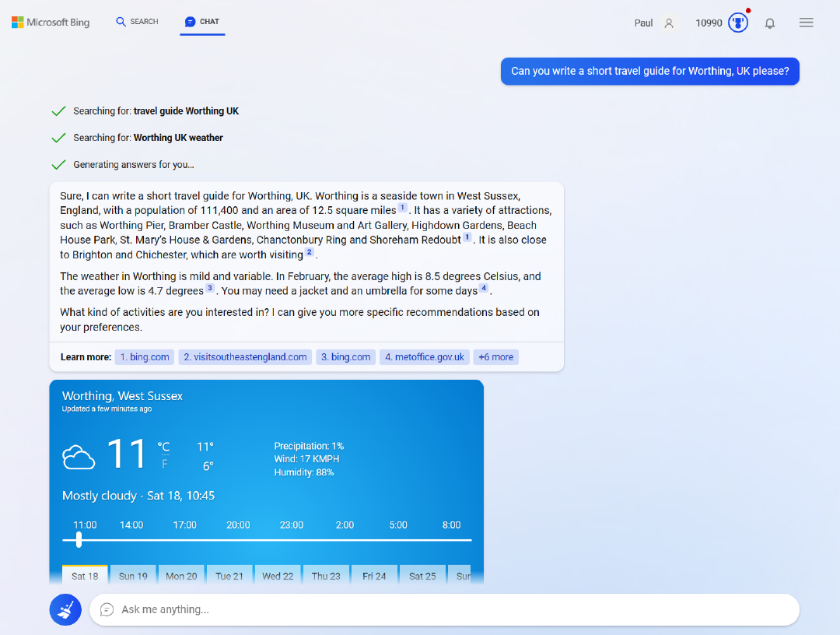The image size is (840, 635).
Task: Click the chat bubble icon in the input box
Action: (107, 609)
